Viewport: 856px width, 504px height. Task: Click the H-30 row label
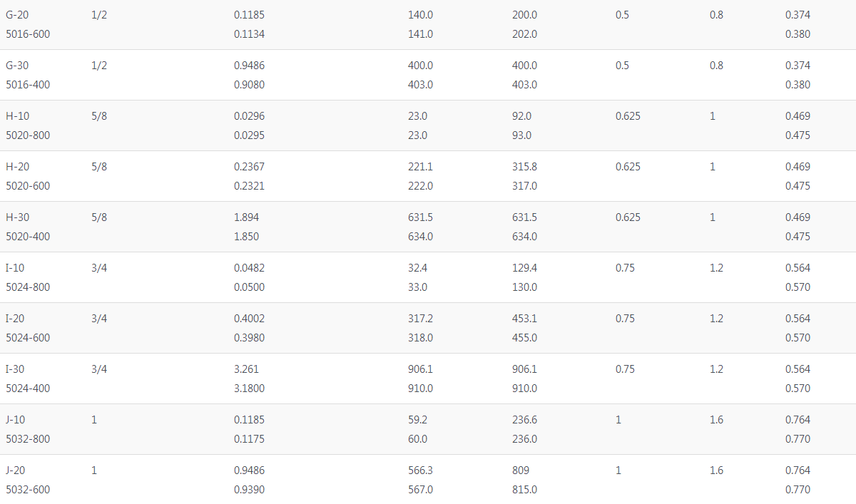coord(18,217)
